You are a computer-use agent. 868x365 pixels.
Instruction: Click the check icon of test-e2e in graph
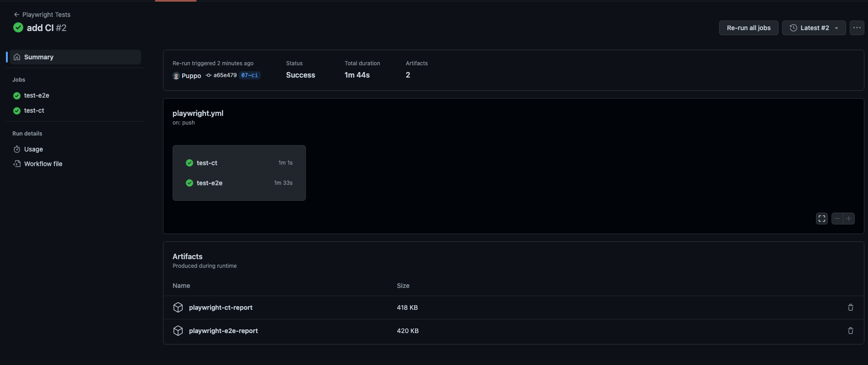tap(189, 183)
